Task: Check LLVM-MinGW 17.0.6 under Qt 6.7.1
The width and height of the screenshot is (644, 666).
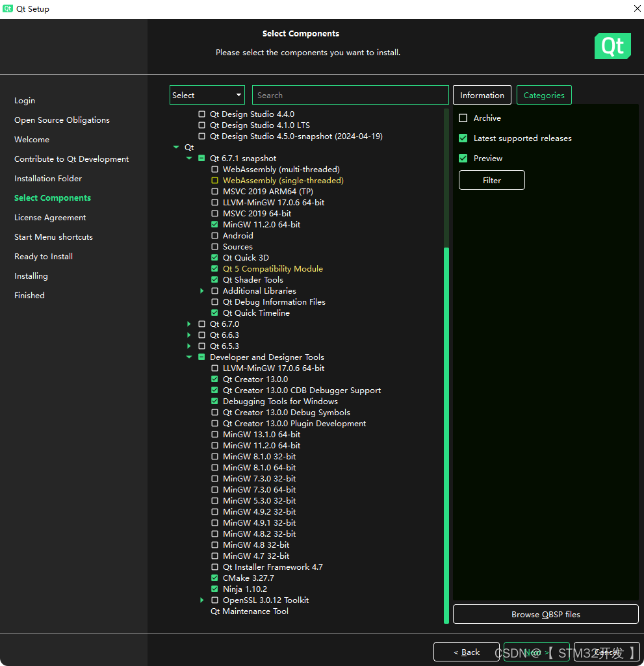Action: [x=214, y=203]
